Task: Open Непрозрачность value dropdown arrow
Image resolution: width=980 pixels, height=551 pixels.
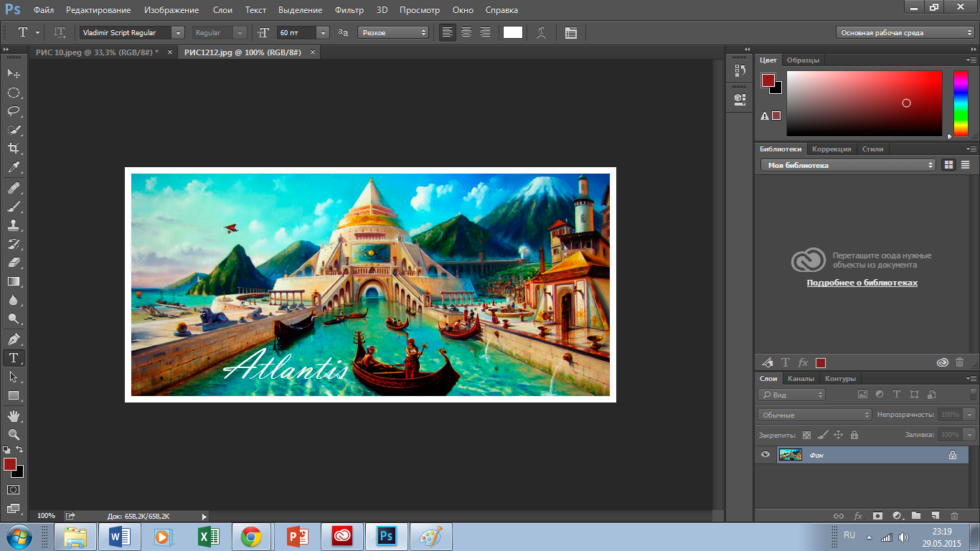Action: point(970,415)
